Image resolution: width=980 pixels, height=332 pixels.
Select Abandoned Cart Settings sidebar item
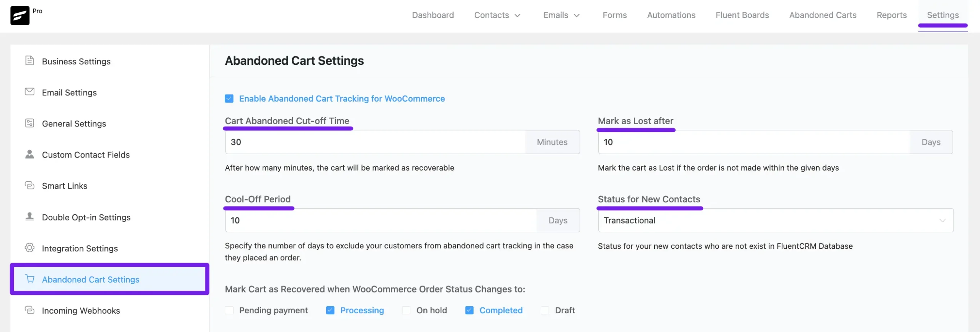109,279
